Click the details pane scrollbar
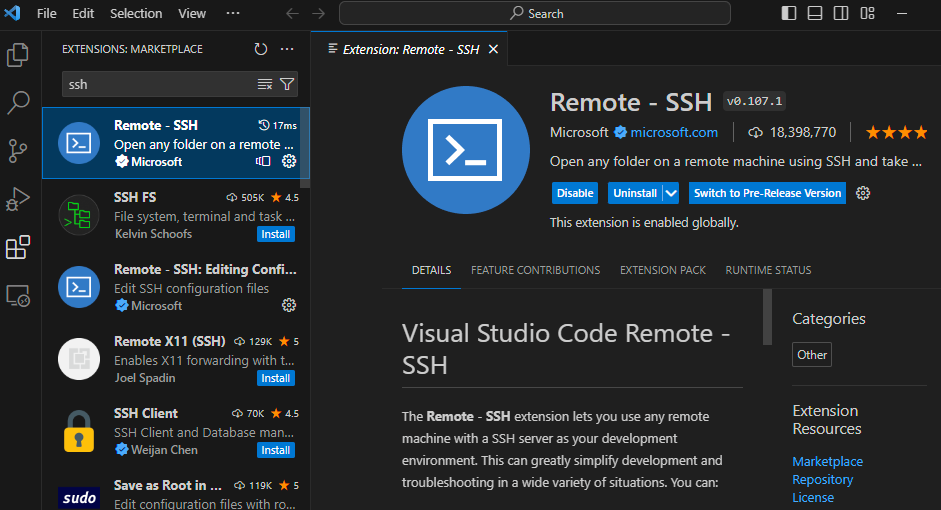The image size is (941, 510). [767, 317]
